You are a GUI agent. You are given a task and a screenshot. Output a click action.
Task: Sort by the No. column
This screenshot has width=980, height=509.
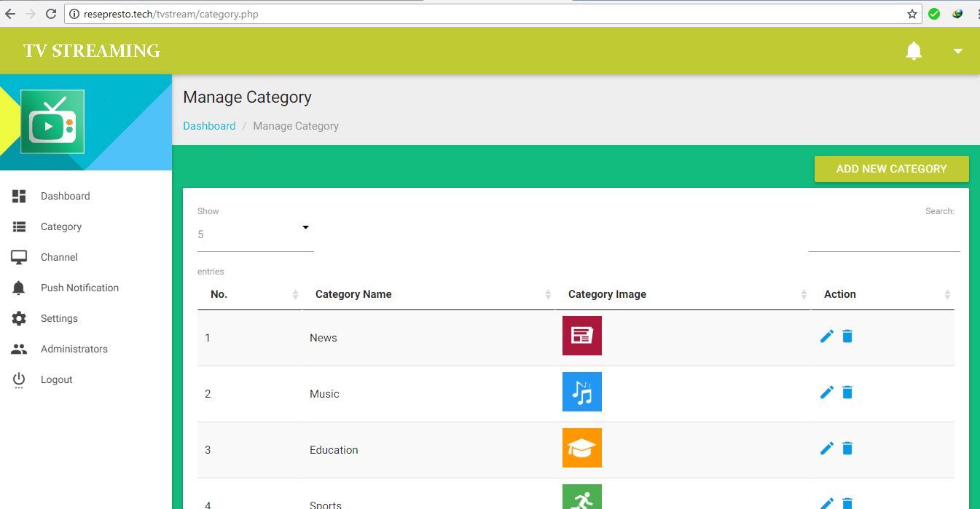(249, 294)
